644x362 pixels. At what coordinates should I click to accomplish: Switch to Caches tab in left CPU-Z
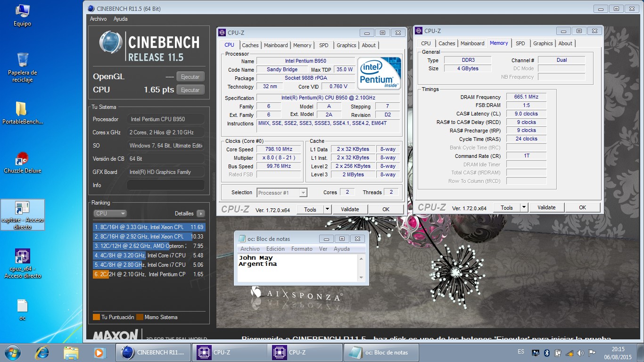[250, 45]
